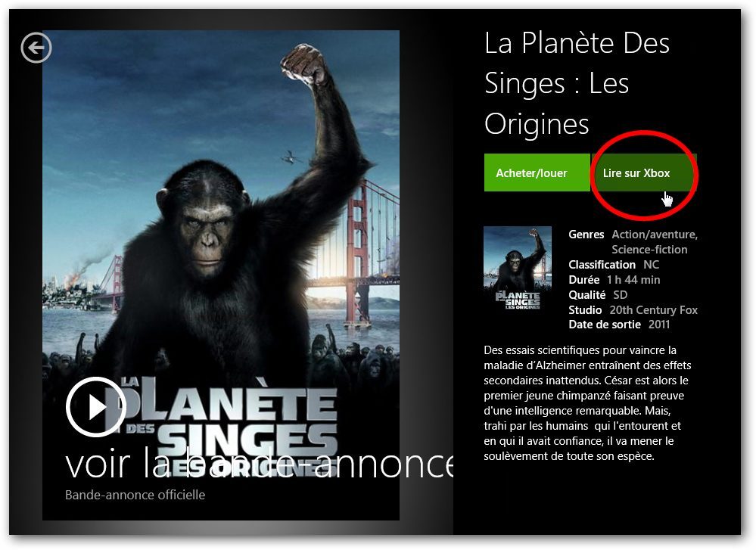Click the Date de sortie 2011 value
The width and height of the screenshot is (756, 550).
[659, 325]
